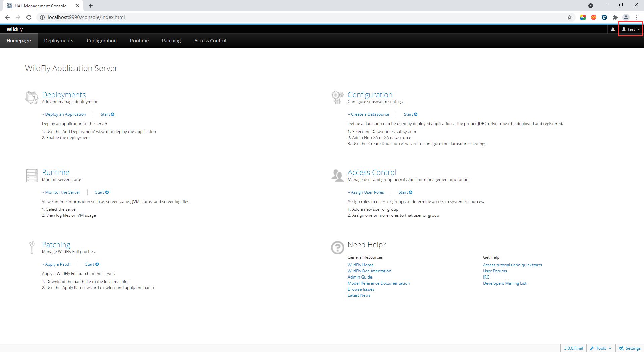644x352 pixels.
Task: Click the address bar URL field
Action: click(x=302, y=17)
